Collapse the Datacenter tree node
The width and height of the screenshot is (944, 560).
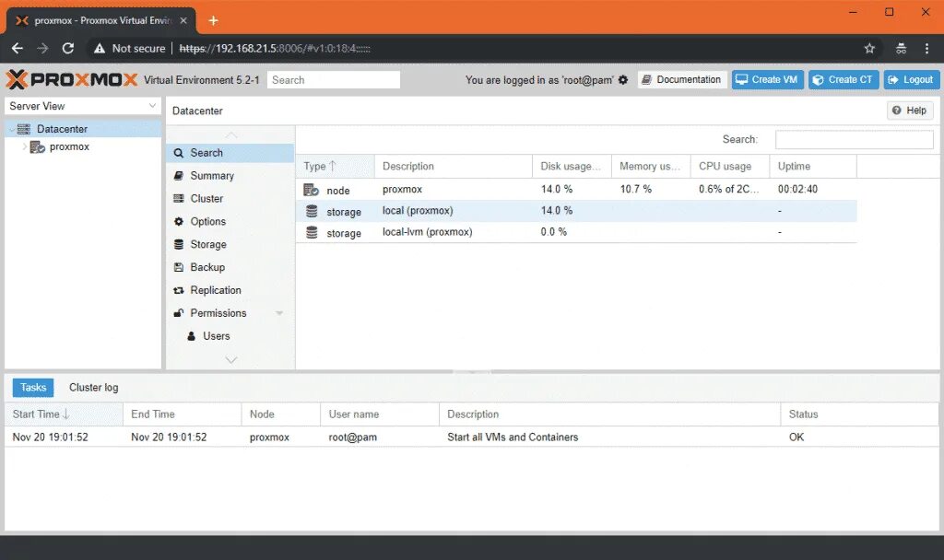pyautogui.click(x=11, y=129)
